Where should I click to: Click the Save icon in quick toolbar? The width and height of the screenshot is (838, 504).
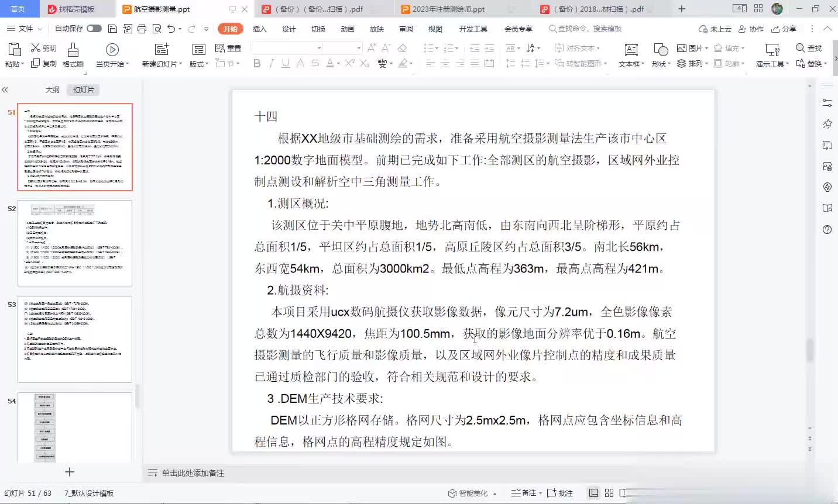[113, 29]
